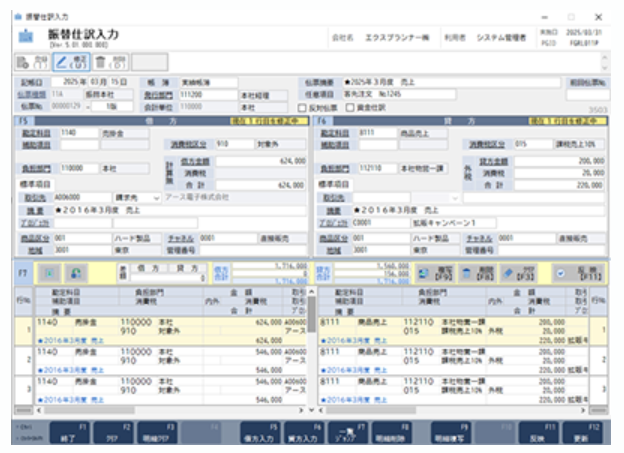Image resolution: width=624 pixels, height=453 pixels.
Task: Click the debit 取引先 link label
Action: [35, 198]
